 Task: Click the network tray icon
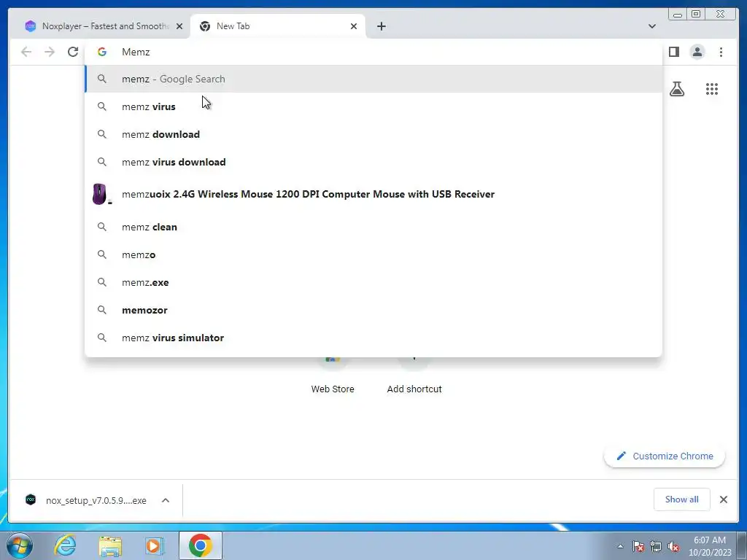pos(656,546)
